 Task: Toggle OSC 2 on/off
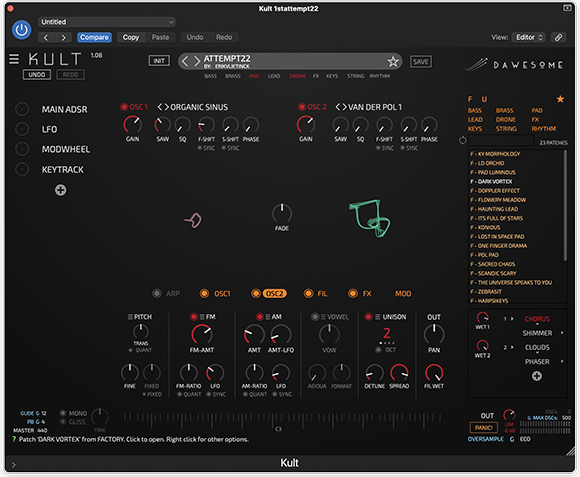[302, 107]
